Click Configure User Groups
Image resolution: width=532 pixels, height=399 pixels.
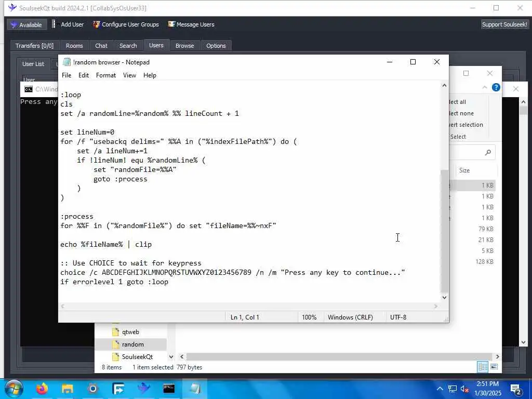pyautogui.click(x=126, y=24)
